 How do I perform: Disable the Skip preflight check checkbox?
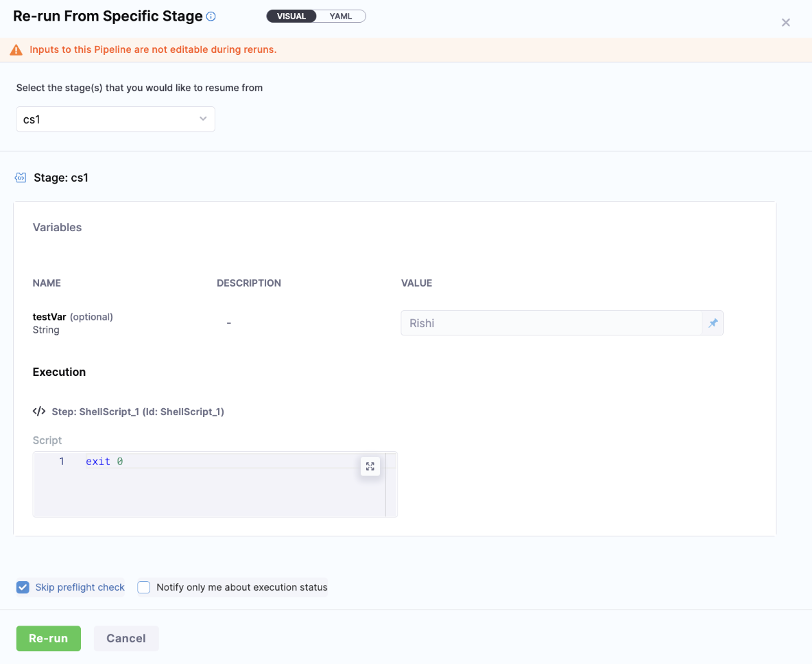[23, 587]
